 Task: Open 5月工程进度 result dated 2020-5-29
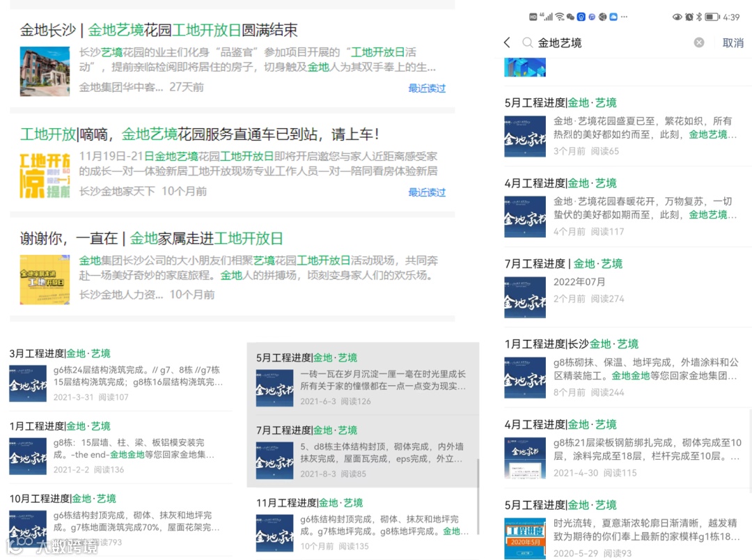tap(561, 505)
